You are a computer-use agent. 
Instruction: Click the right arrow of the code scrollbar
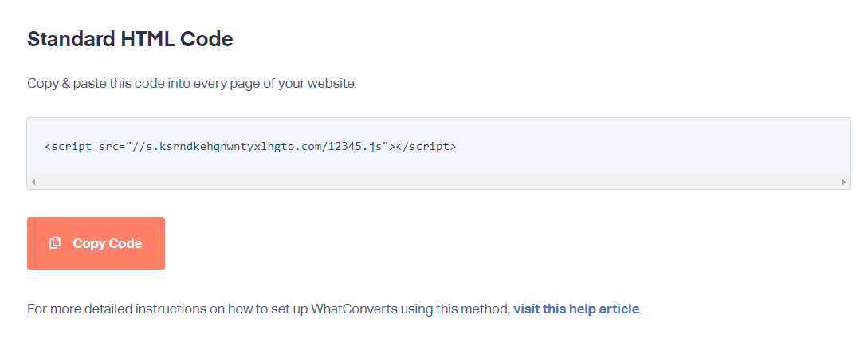coord(844,182)
